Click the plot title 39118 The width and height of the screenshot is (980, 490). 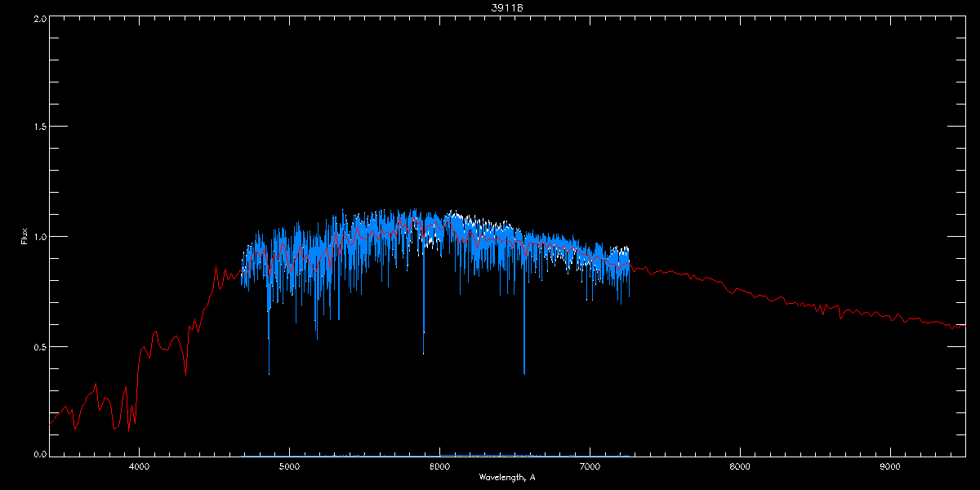click(507, 7)
